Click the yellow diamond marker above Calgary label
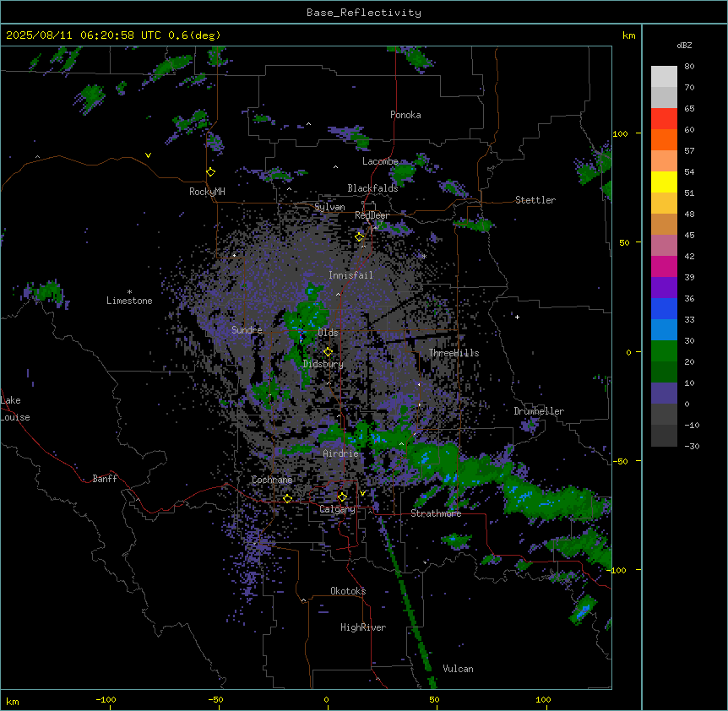This screenshot has width=728, height=711. pyautogui.click(x=342, y=497)
